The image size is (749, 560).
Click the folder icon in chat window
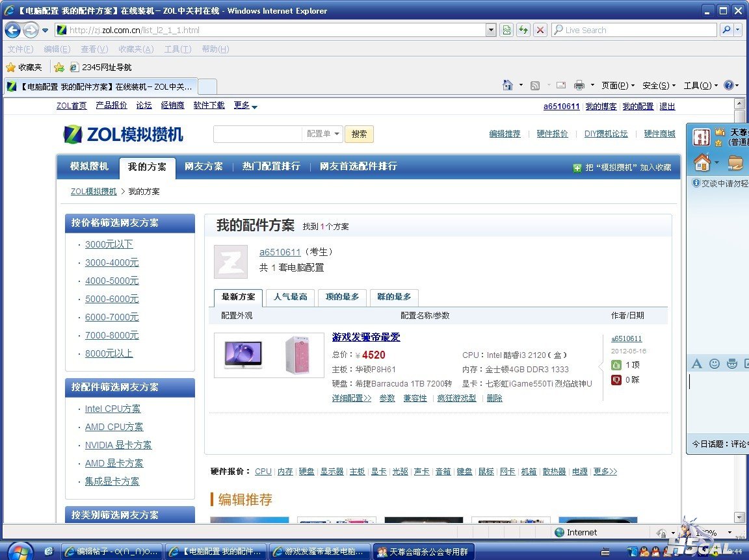(x=735, y=163)
